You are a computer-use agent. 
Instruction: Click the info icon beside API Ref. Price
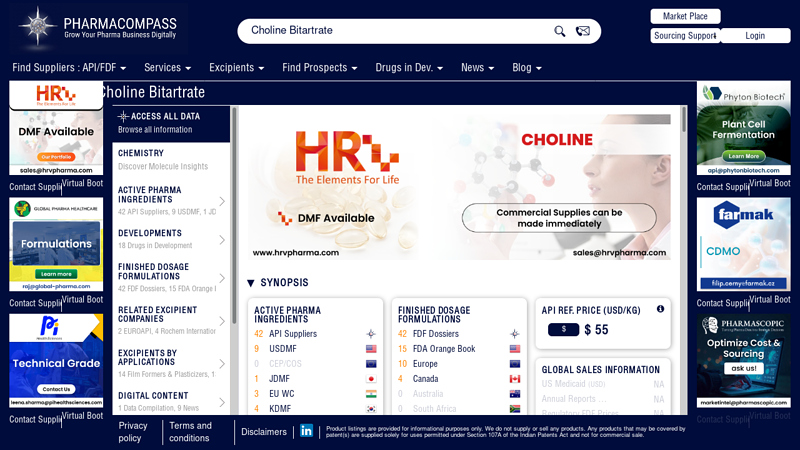(660, 309)
